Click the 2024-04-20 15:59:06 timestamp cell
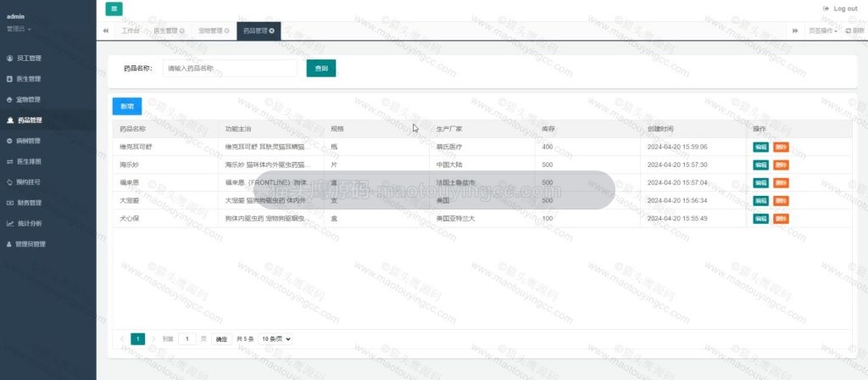 [677, 148]
